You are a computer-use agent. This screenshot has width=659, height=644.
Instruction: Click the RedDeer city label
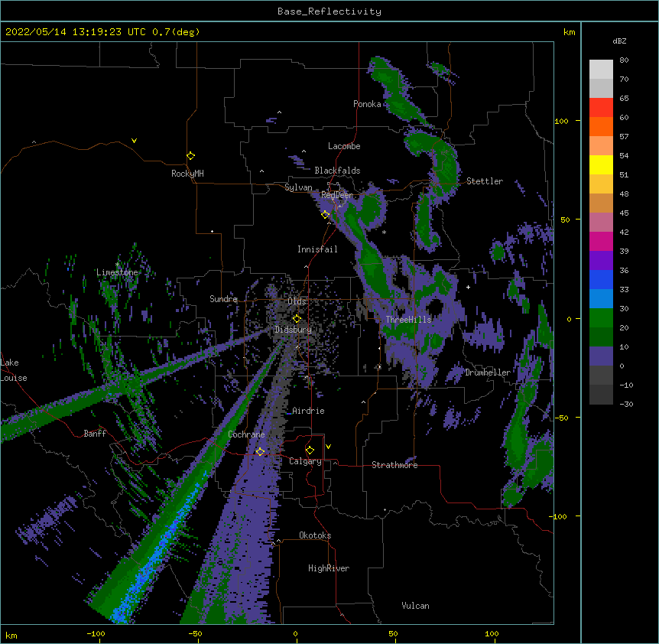pyautogui.click(x=337, y=195)
